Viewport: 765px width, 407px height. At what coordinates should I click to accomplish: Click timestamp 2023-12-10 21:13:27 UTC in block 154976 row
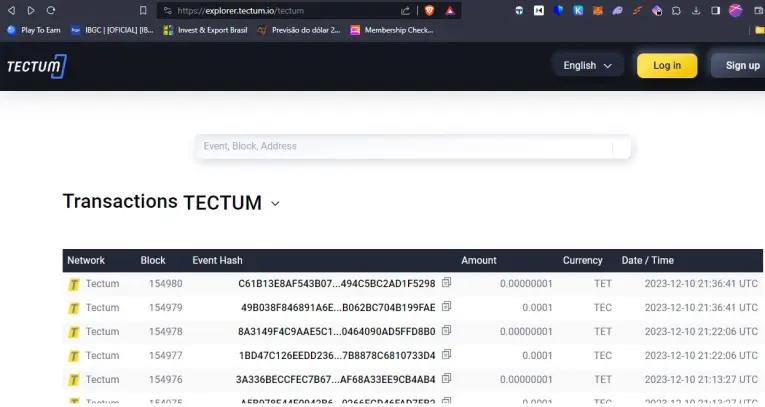coord(701,379)
